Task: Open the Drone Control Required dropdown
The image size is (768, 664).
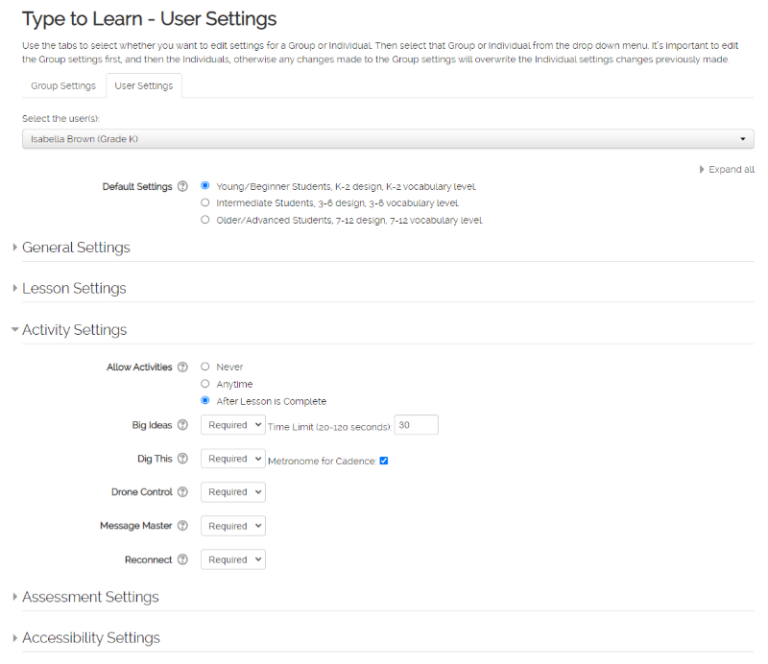Action: [233, 493]
